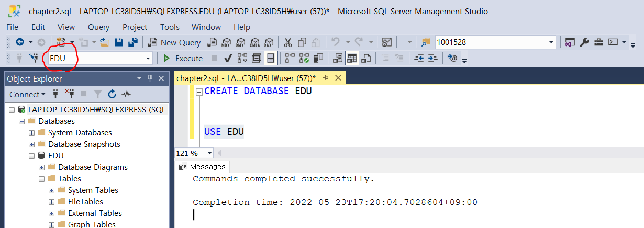Toggle the IntelliSense enabled button
Viewport: 644px width, 228px height.
270,58
